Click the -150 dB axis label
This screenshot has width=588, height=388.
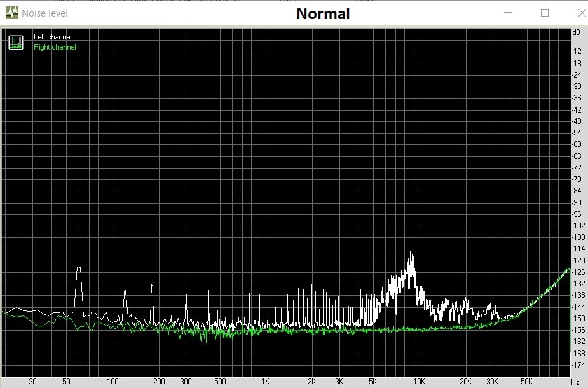578,318
